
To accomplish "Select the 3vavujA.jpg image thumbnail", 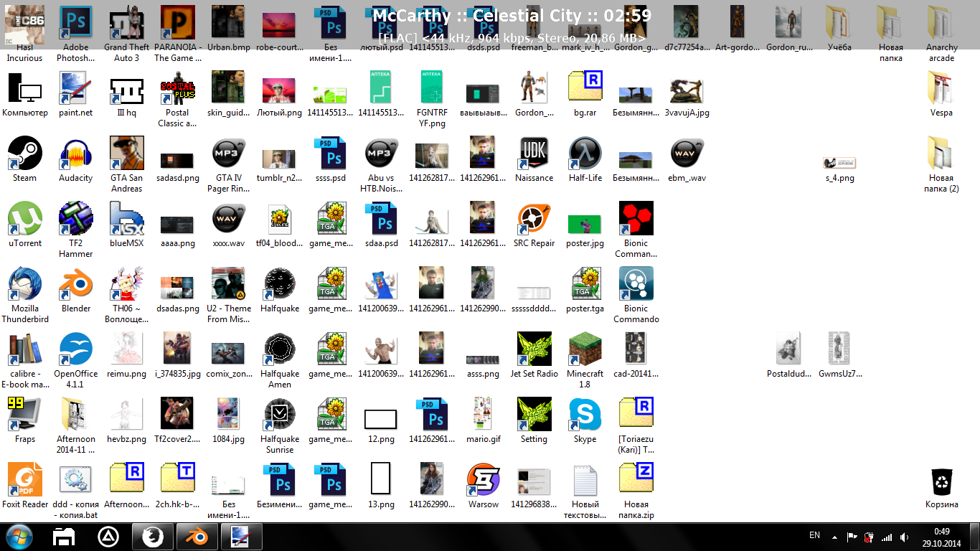I will point(687,90).
